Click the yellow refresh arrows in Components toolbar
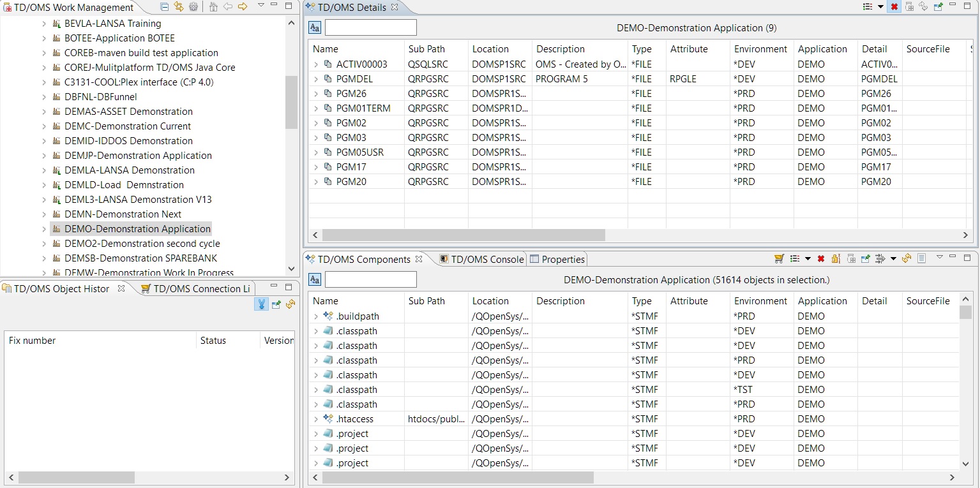Viewport: 980px width, 488px height. pyautogui.click(x=907, y=258)
